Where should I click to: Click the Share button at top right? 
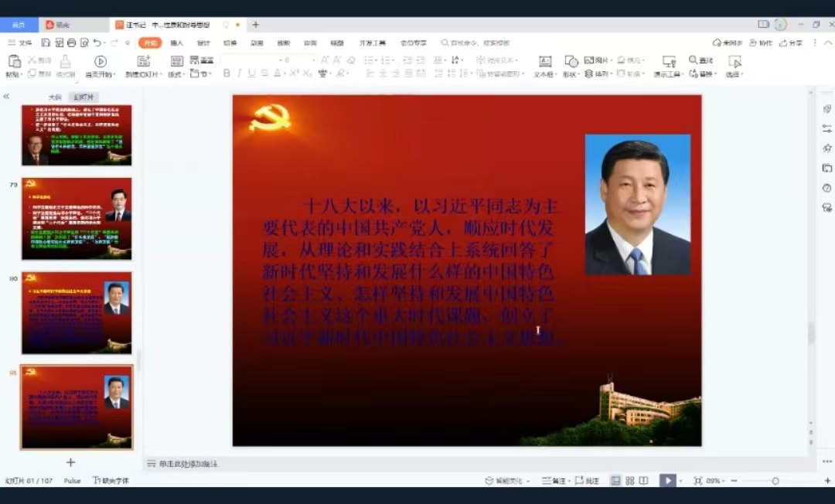coord(791,43)
